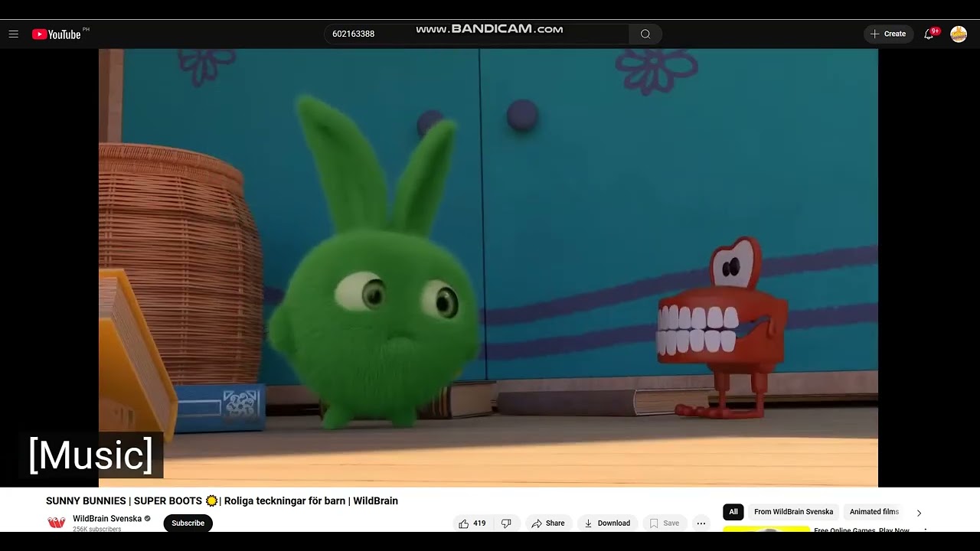The width and height of the screenshot is (980, 551).
Task: Select the From WildBrain Svenska chip
Action: click(793, 512)
